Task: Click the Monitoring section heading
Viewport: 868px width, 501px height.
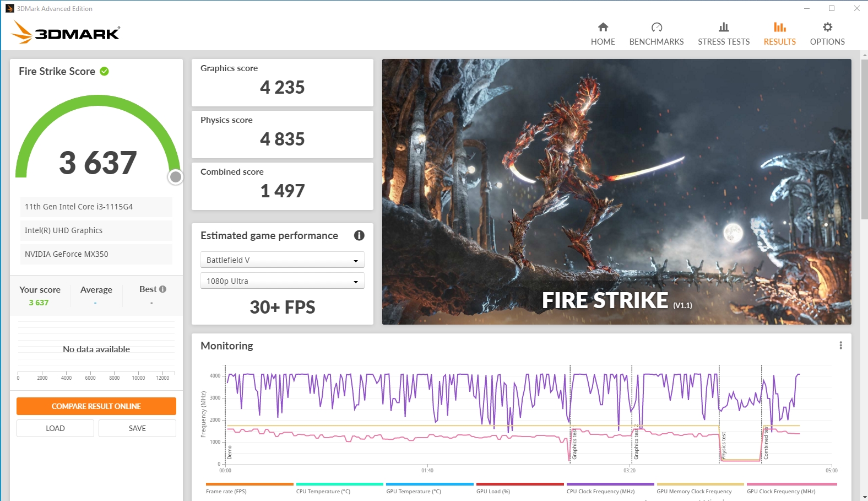Action: (x=227, y=346)
